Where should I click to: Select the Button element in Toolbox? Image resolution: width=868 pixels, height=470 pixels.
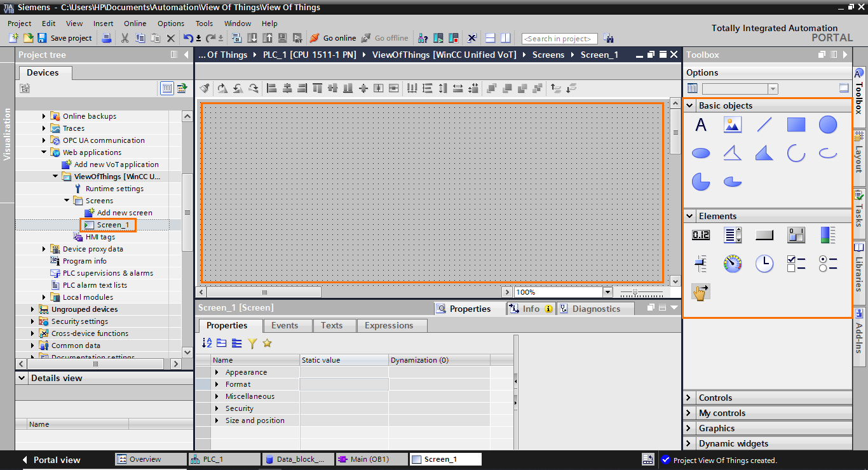tap(764, 235)
